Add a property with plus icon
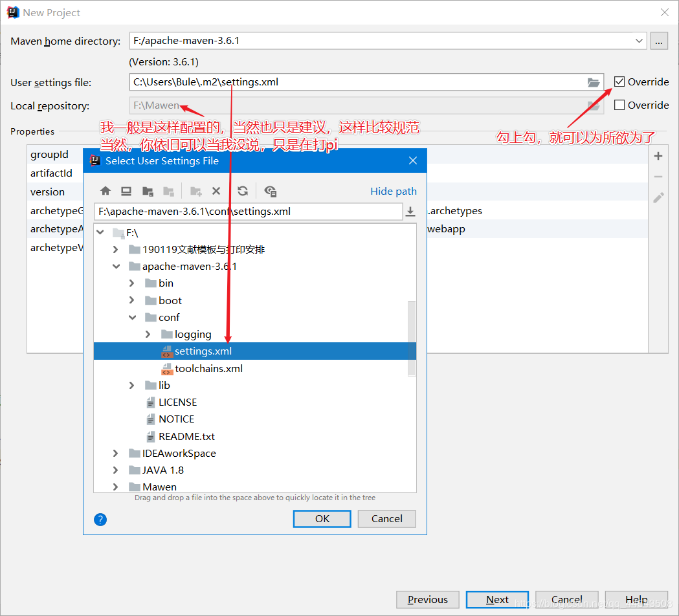This screenshot has width=679, height=616. 658,156
